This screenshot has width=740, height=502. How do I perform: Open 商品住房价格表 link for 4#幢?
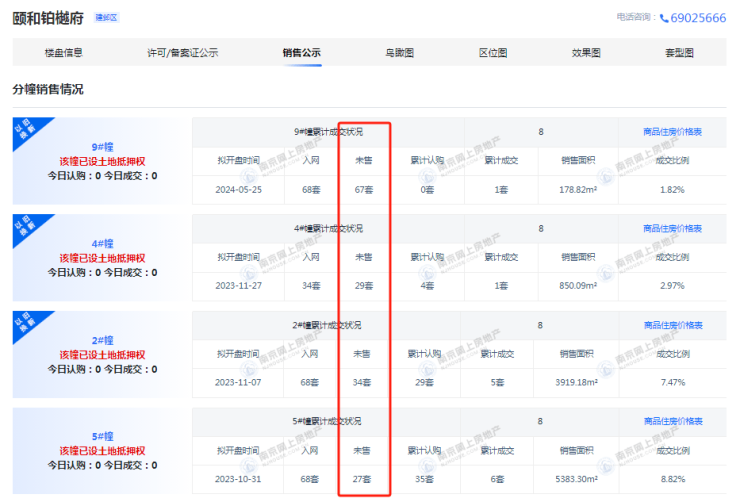point(672,228)
